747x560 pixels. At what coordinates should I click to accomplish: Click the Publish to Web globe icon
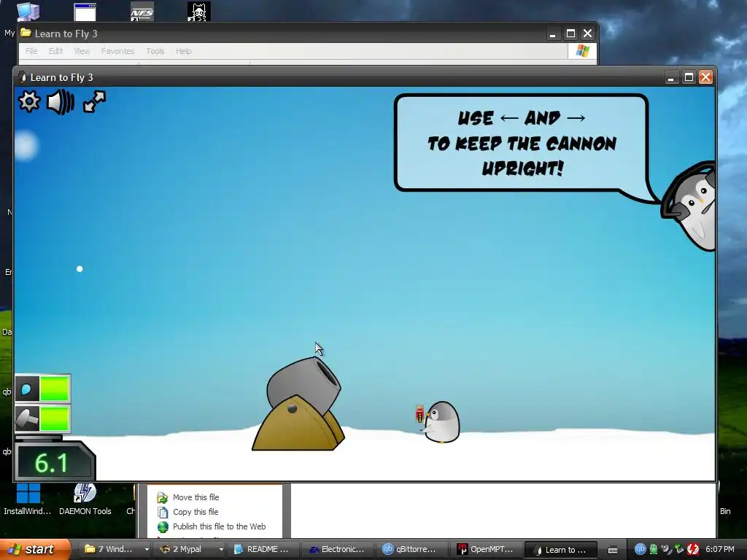pyautogui.click(x=163, y=526)
